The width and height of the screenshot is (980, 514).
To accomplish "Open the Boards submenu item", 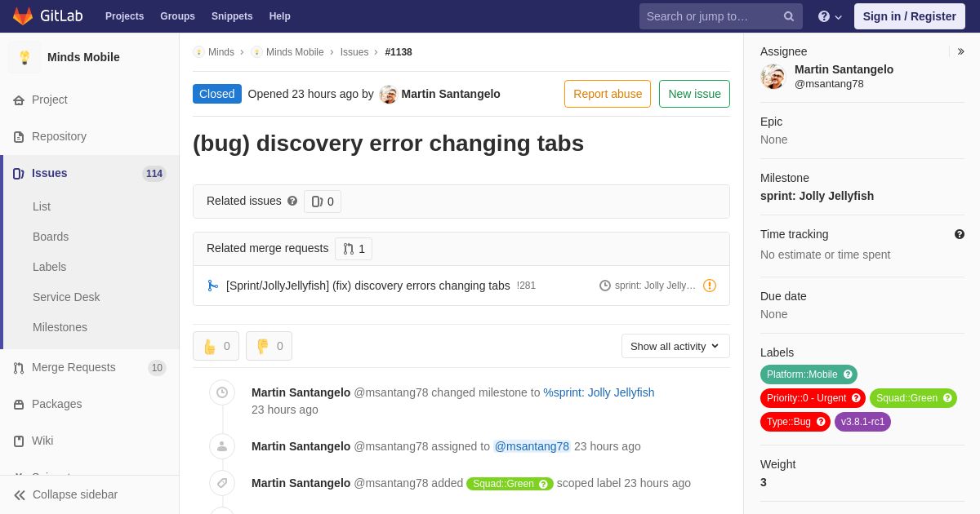I will (51, 237).
